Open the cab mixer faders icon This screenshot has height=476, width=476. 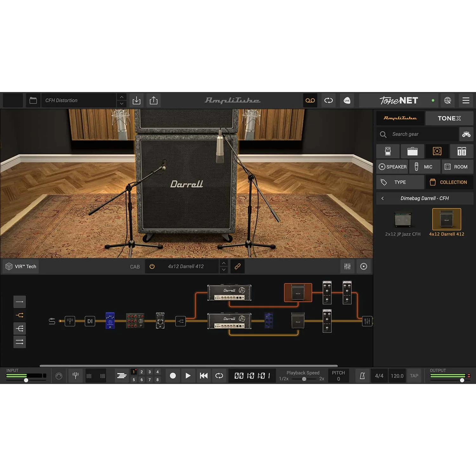point(347,267)
